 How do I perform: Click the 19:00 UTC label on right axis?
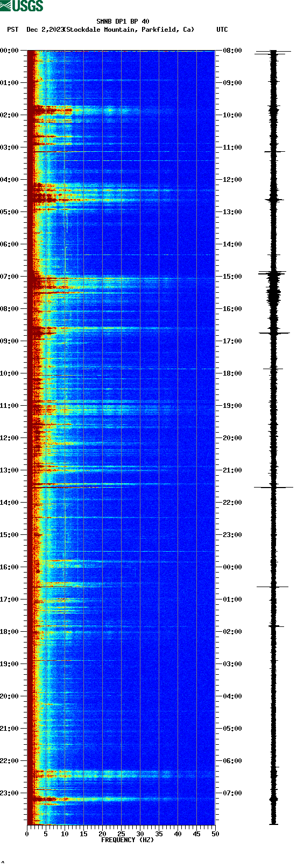tap(232, 406)
